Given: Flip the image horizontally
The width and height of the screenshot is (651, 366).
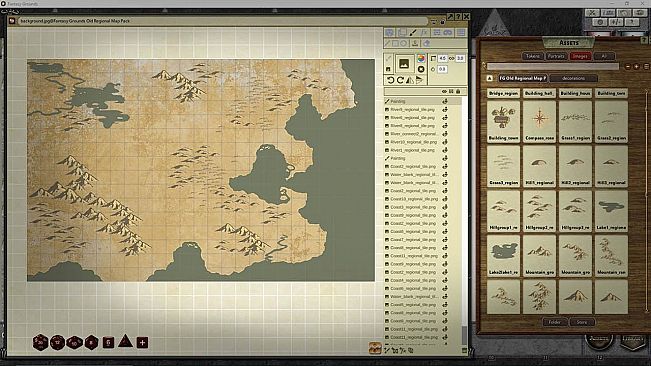Looking at the screenshot, I should coord(410,80).
